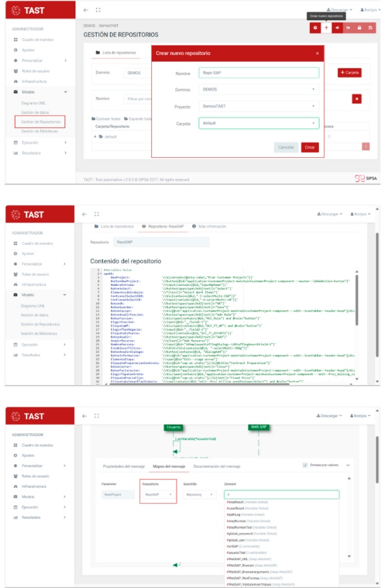The width and height of the screenshot is (388, 588).
Task: Click the Element input field containing '#'
Action: coord(281,495)
